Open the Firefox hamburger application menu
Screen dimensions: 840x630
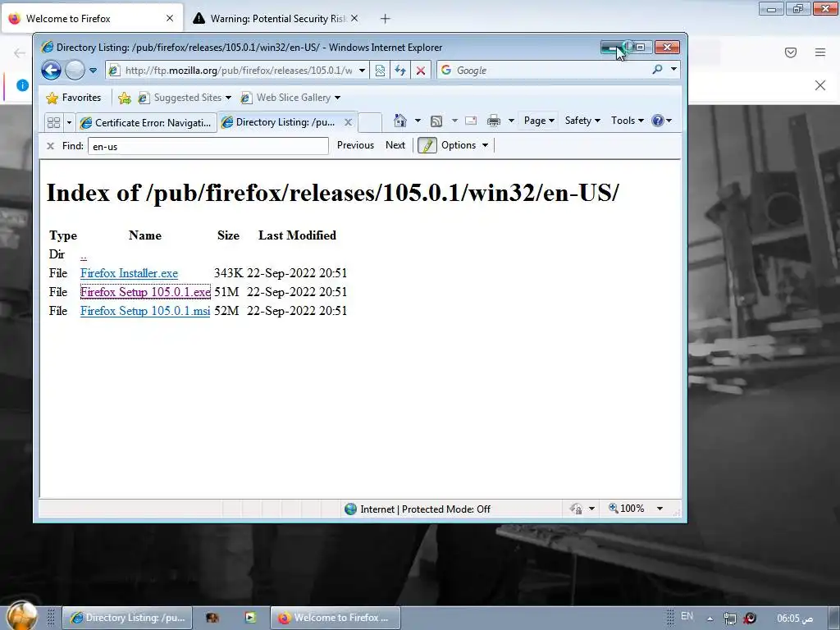tap(820, 52)
